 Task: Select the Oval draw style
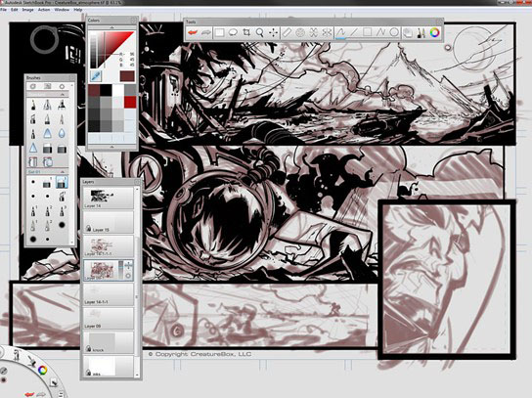coord(394,32)
